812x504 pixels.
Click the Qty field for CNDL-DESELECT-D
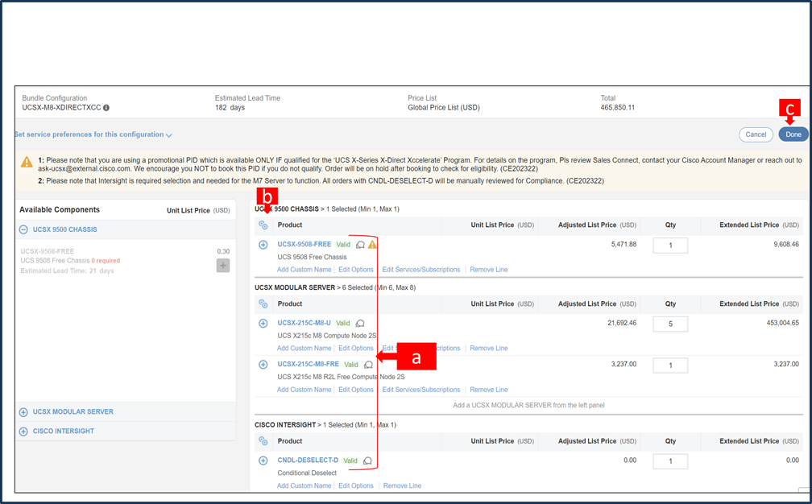670,461
